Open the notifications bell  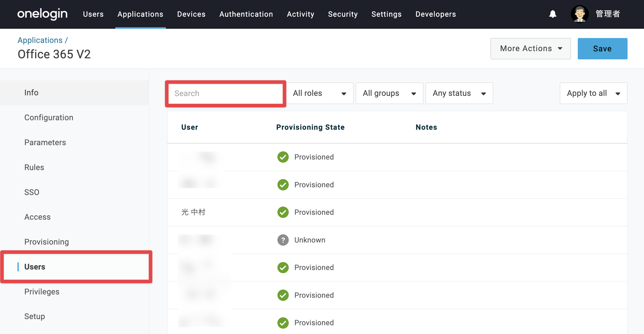pos(553,14)
